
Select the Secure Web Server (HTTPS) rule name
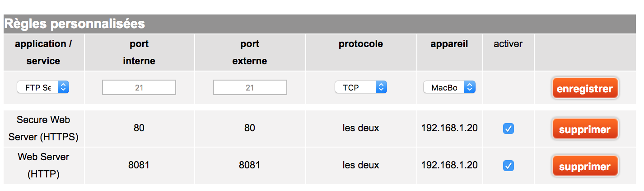(x=43, y=129)
